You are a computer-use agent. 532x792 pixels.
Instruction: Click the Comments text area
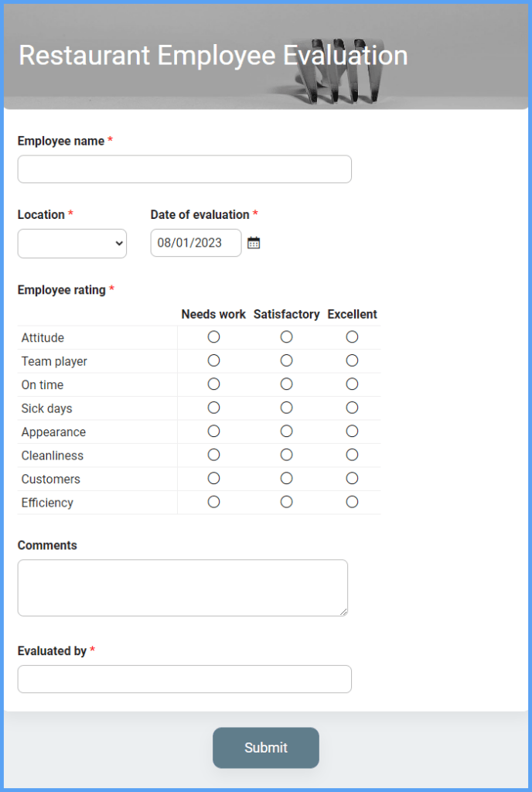[182, 588]
